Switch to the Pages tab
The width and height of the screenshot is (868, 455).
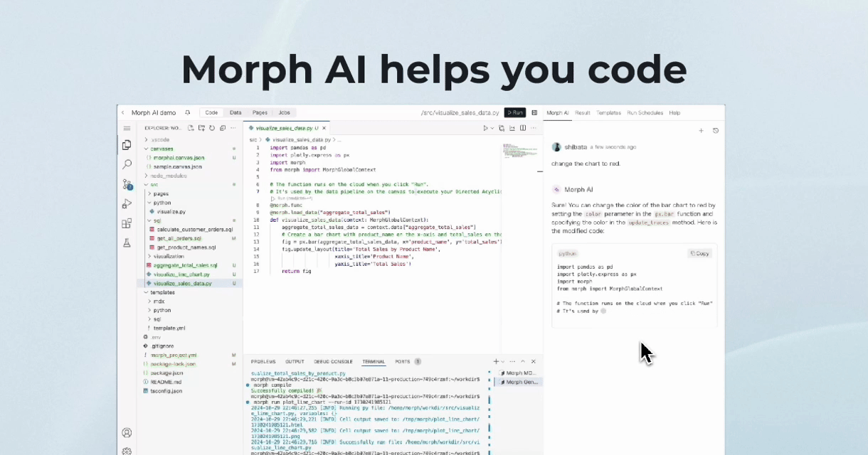(x=260, y=112)
